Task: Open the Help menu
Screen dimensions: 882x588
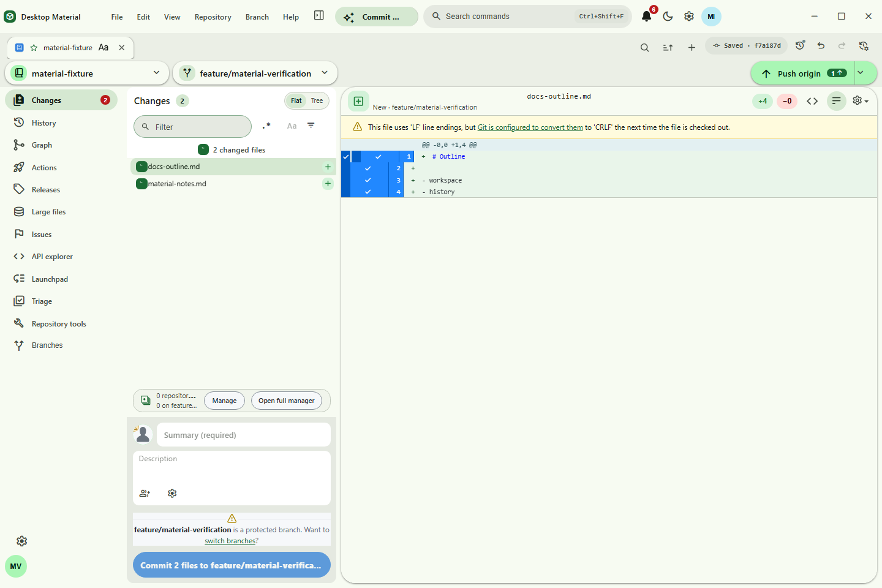Action: (x=291, y=17)
